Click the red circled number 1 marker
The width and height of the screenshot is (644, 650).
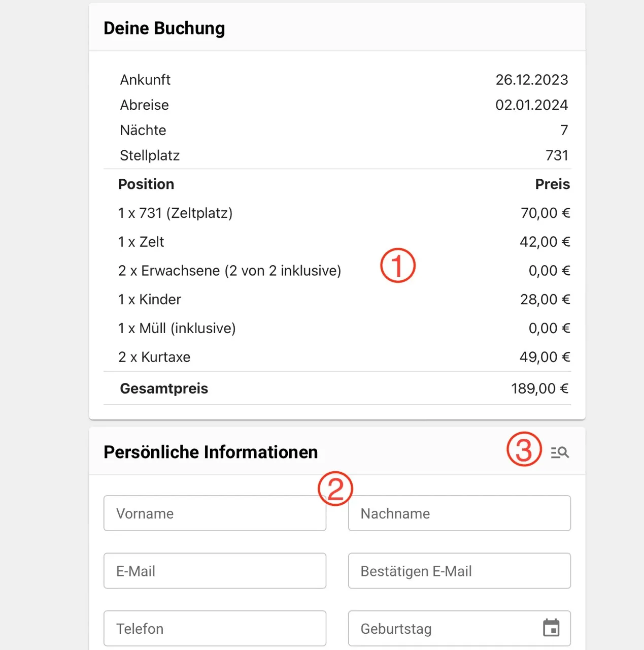[x=398, y=266]
